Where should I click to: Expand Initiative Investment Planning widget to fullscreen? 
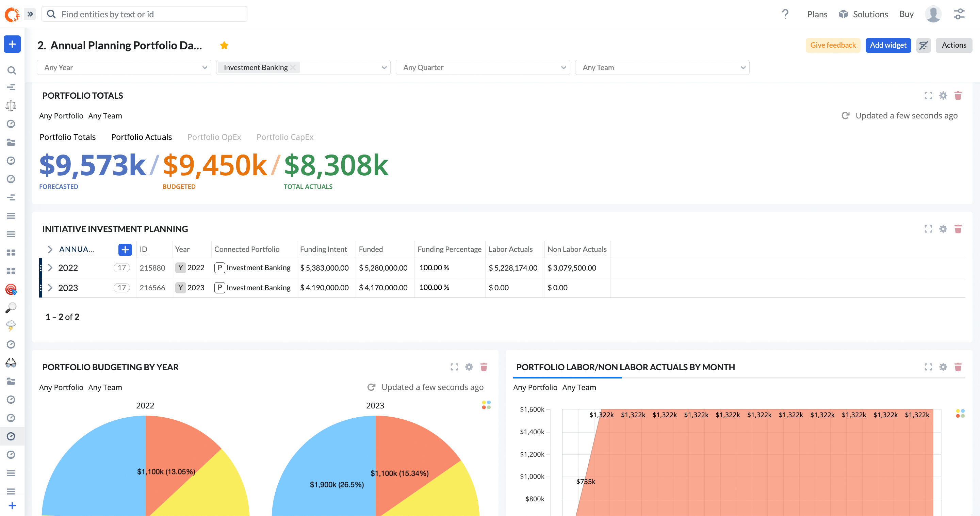click(928, 229)
